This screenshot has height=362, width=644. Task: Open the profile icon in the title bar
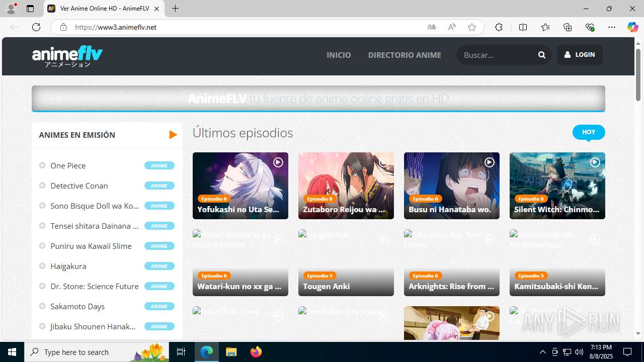click(x=11, y=9)
